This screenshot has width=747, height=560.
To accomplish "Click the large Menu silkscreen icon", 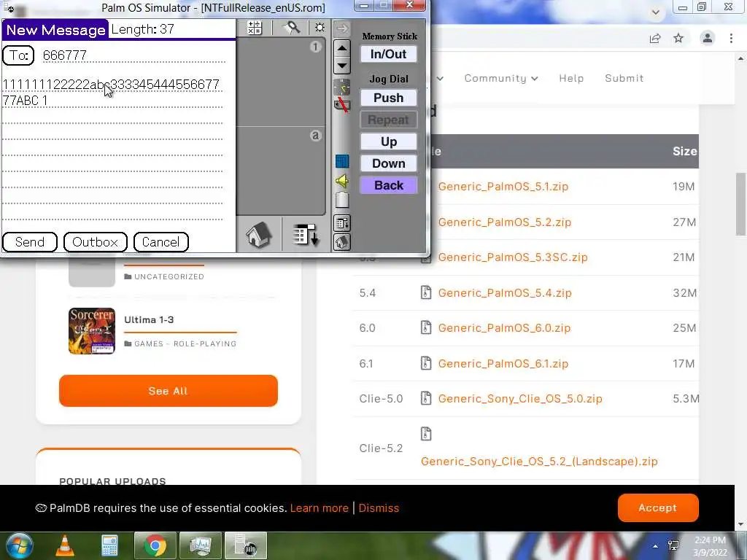I will [x=306, y=235].
